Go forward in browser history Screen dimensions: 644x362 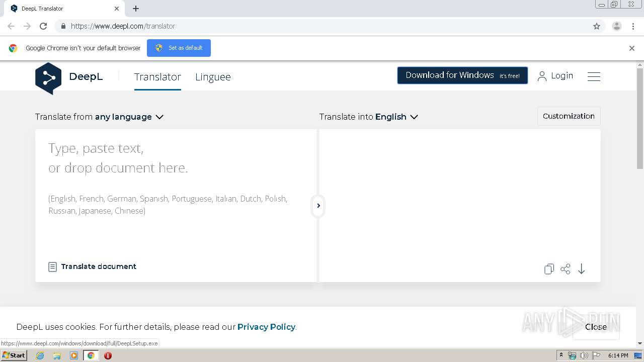pyautogui.click(x=27, y=26)
